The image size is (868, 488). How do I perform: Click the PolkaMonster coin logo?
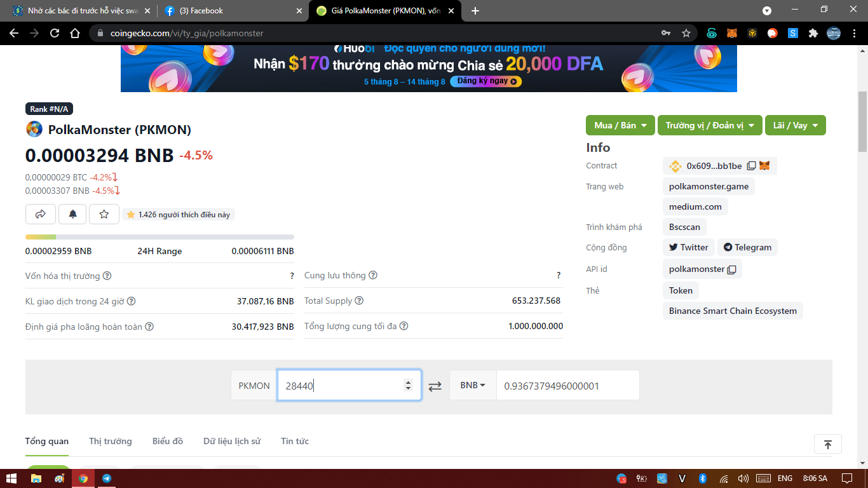[x=34, y=130]
